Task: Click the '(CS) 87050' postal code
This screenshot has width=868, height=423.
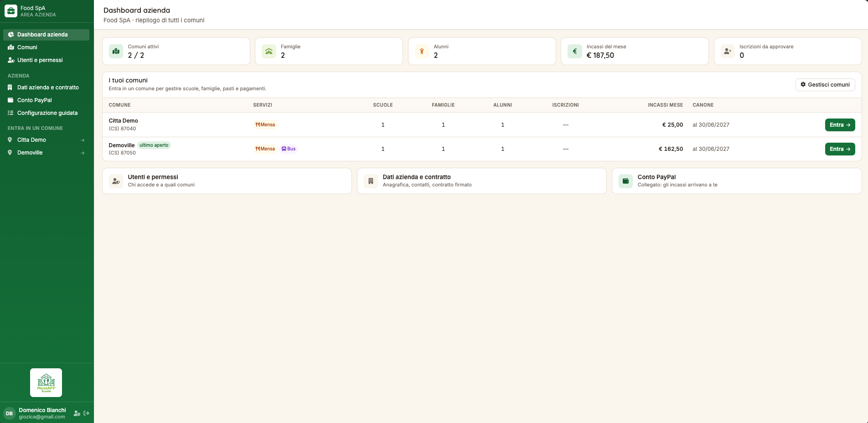Action: tap(122, 153)
